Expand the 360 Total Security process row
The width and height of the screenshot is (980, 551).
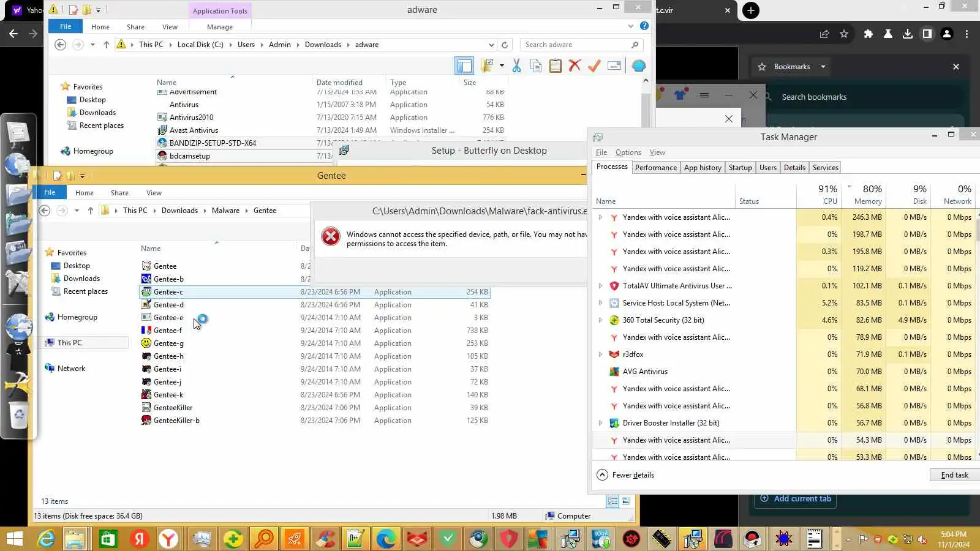[600, 320]
